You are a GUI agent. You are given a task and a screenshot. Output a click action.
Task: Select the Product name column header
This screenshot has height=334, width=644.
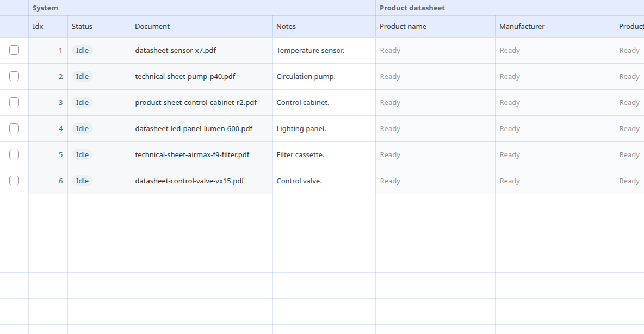click(x=435, y=26)
